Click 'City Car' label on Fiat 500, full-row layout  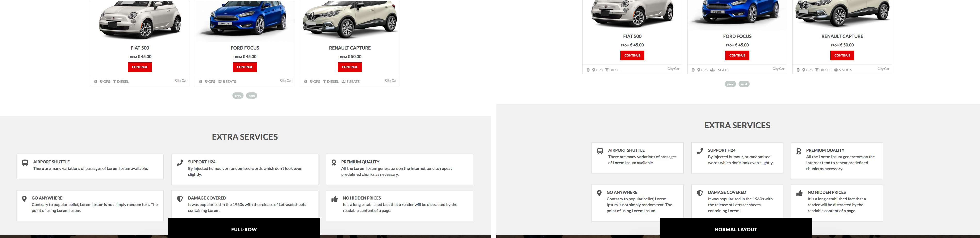point(181,80)
